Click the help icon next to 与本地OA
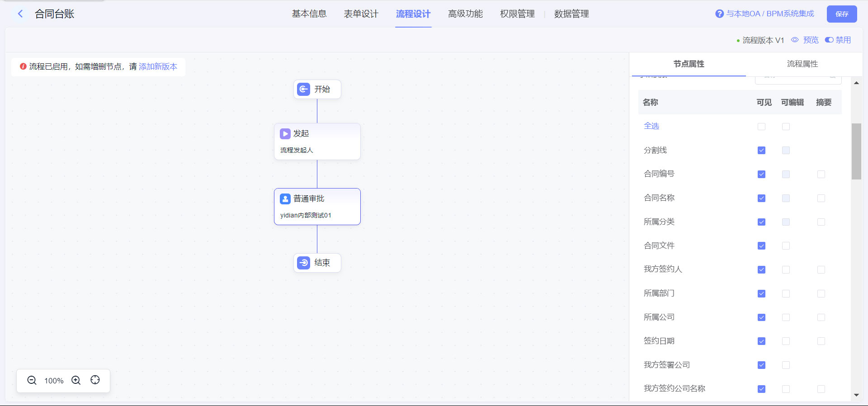Viewport: 868px width, 406px height. [x=719, y=14]
